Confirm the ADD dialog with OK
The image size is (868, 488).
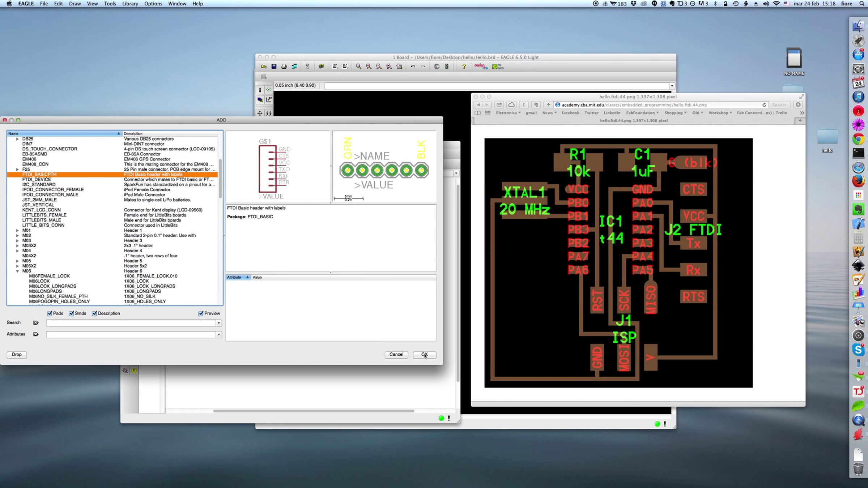[x=424, y=355]
